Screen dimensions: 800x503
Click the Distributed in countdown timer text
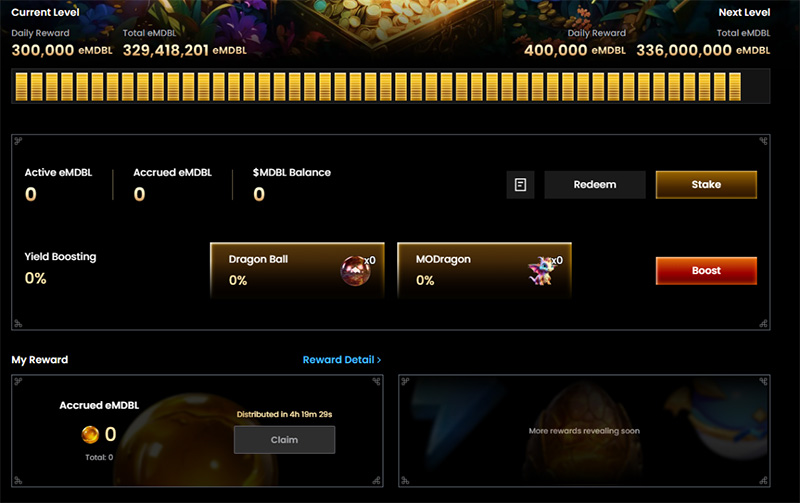[x=284, y=414]
